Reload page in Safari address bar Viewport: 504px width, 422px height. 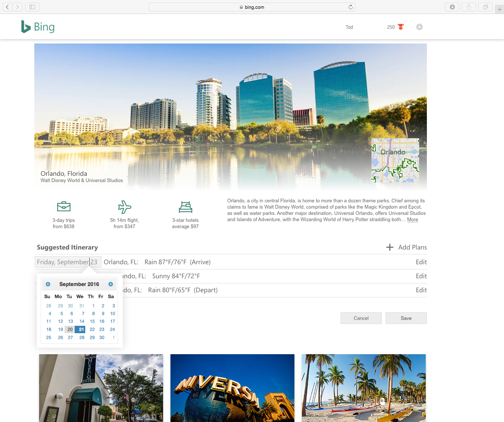pos(351,7)
